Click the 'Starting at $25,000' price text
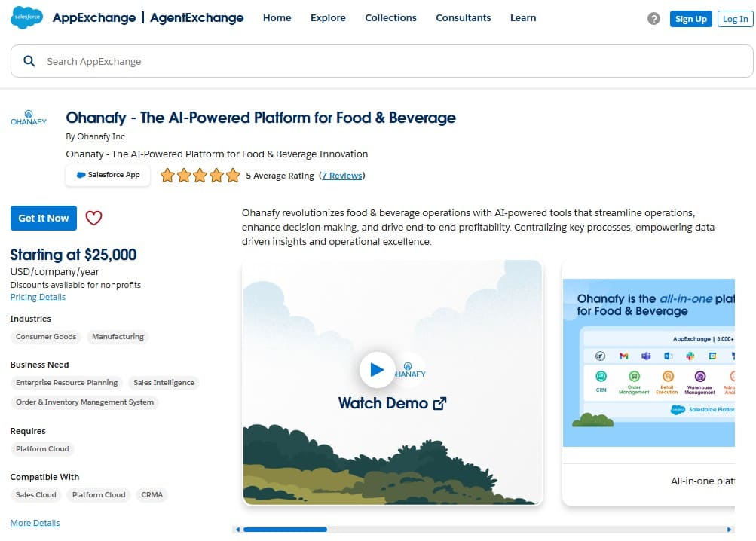The image size is (756, 541). click(73, 255)
